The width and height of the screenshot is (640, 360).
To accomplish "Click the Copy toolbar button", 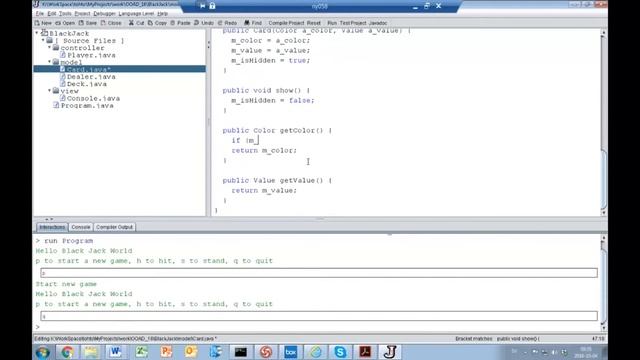I will 157,23.
